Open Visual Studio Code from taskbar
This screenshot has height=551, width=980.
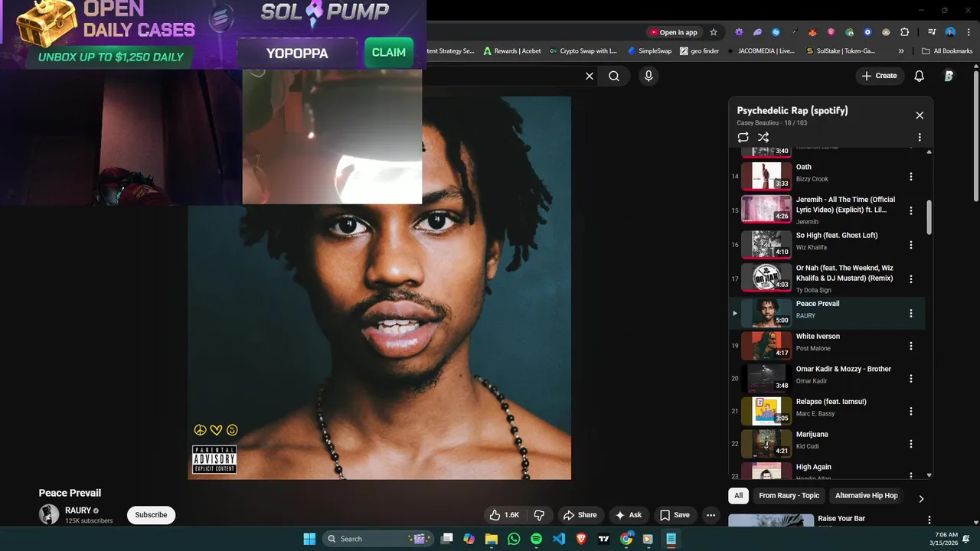tap(559, 539)
